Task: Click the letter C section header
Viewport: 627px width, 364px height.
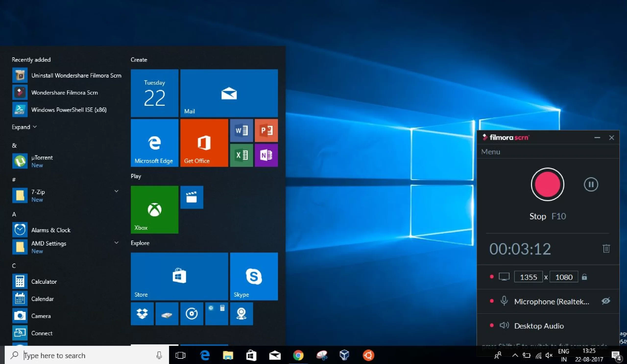Action: [14, 266]
